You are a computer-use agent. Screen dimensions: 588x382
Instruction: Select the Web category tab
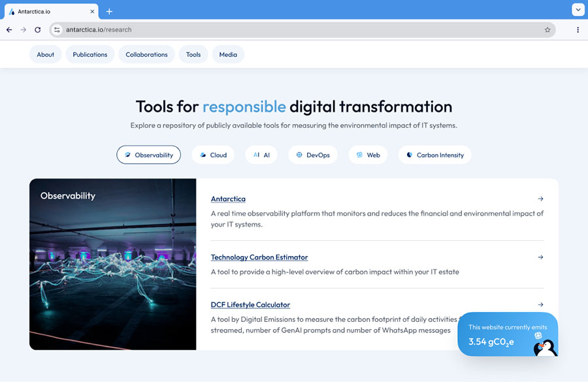[x=368, y=155]
